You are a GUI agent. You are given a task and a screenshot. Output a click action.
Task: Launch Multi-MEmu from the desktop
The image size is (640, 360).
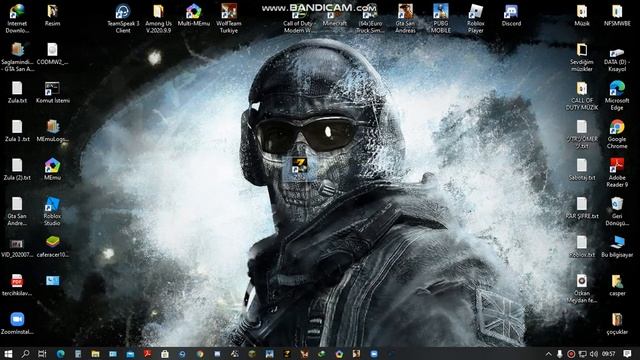click(193, 15)
